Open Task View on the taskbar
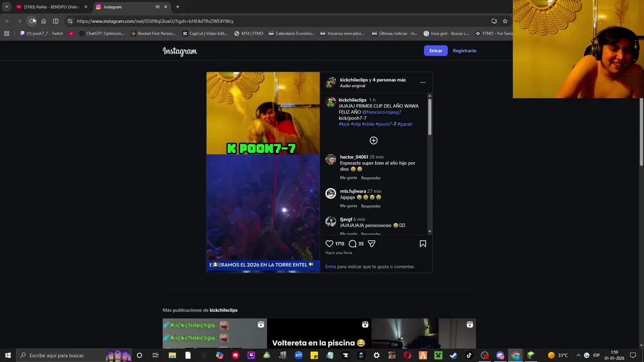The width and height of the screenshot is (644, 362). click(x=155, y=355)
